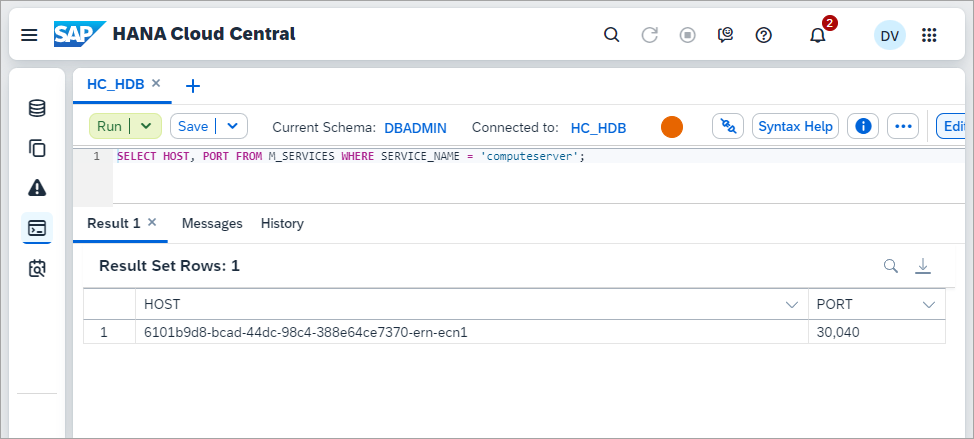Open the HOST column header menu
The height and width of the screenshot is (439, 974).
click(791, 305)
